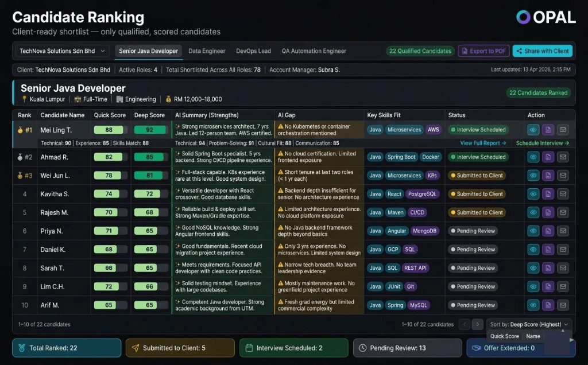588x365 pixels.
Task: Click the Interview Scheduled: 2 card
Action: coord(293,348)
